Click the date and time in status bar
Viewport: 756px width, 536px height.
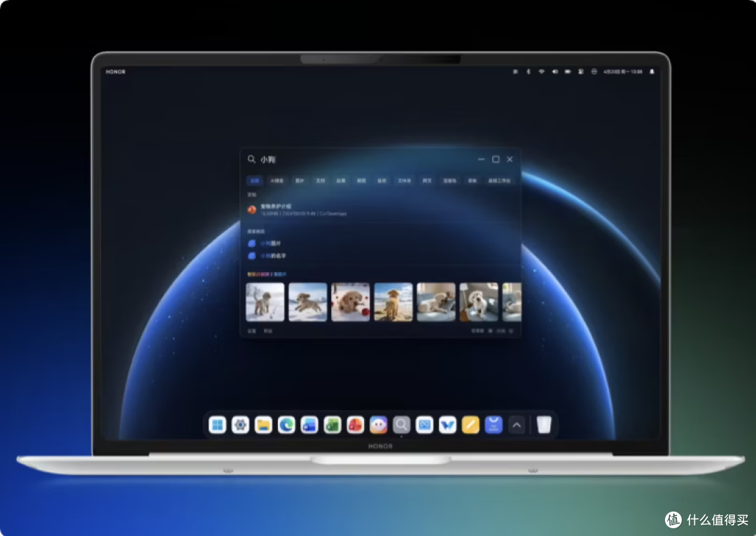tap(623, 71)
